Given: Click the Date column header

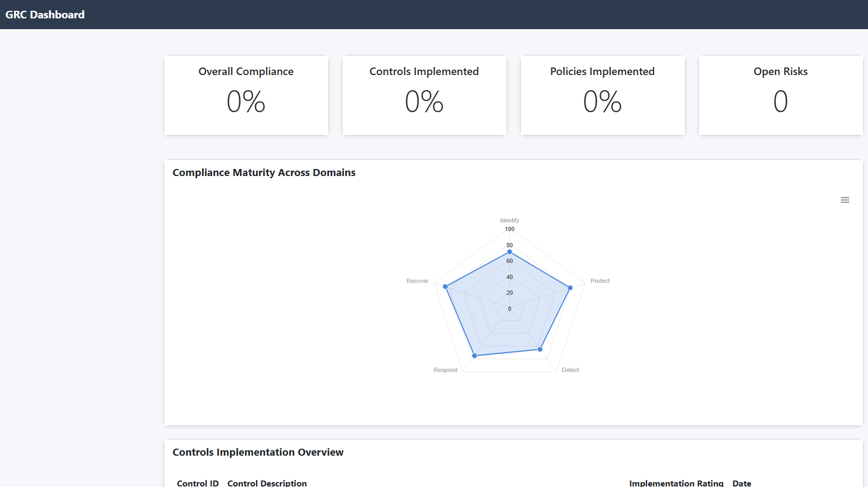Looking at the screenshot, I should 742,483.
